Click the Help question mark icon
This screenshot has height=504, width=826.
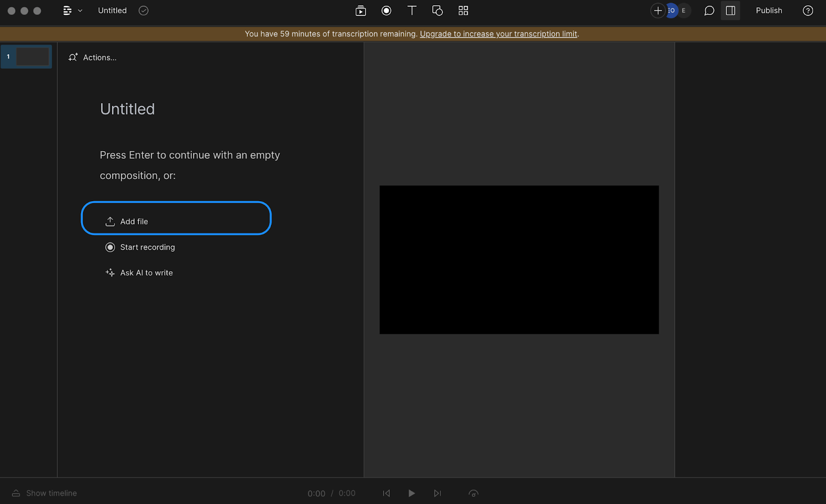pyautogui.click(x=808, y=10)
